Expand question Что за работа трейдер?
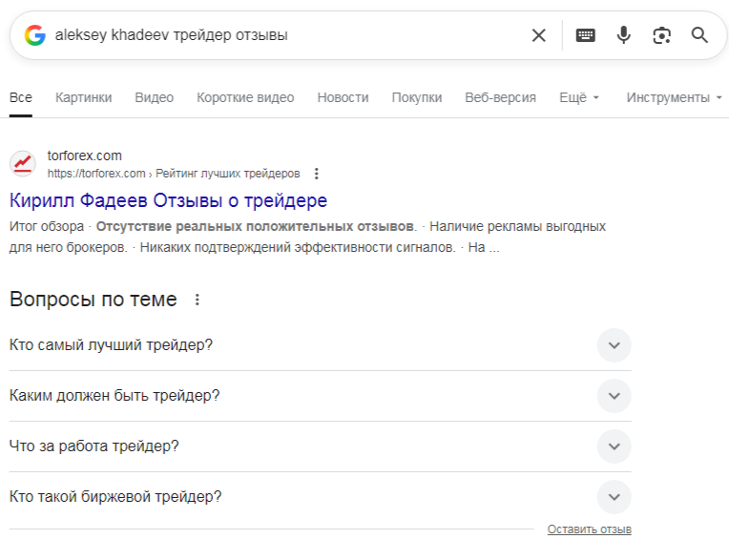Screen dimensions: 729x560 (614, 446)
